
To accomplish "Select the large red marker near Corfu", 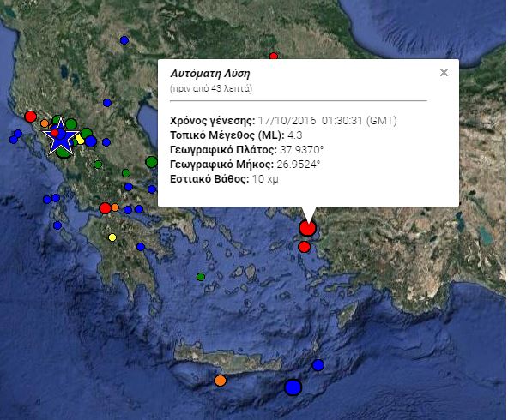I will 31,117.
